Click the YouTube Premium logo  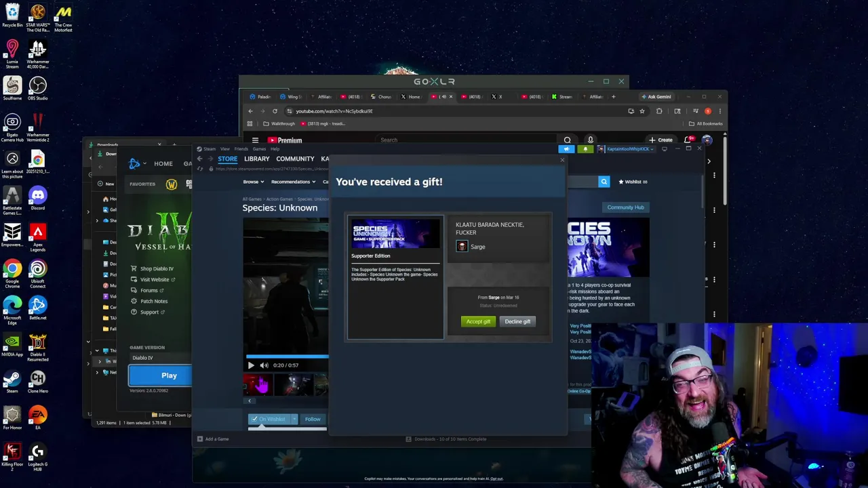tap(285, 140)
